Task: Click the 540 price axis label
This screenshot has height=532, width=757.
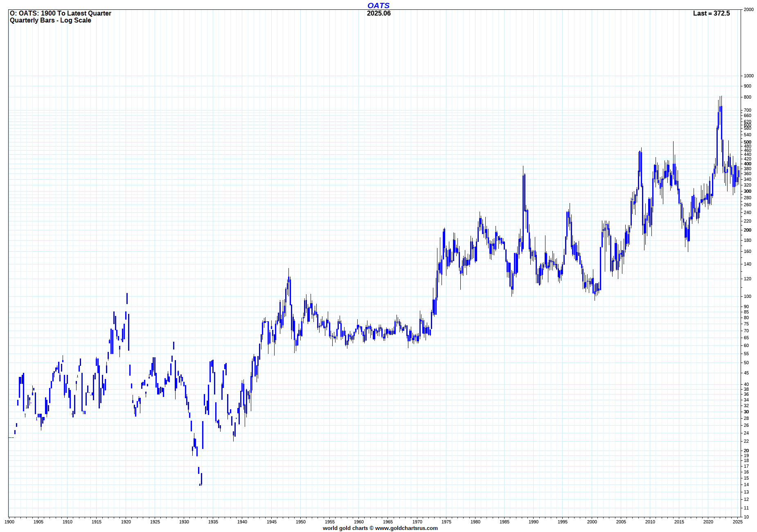Action: pos(748,135)
